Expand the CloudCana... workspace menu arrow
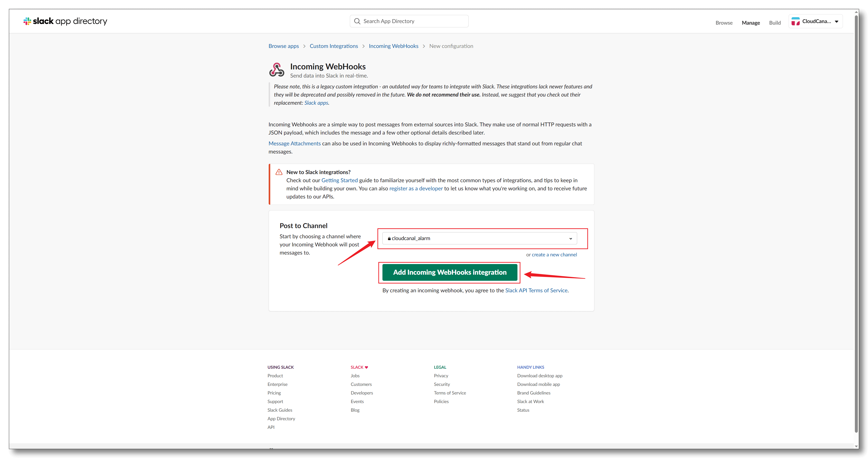 tap(837, 21)
